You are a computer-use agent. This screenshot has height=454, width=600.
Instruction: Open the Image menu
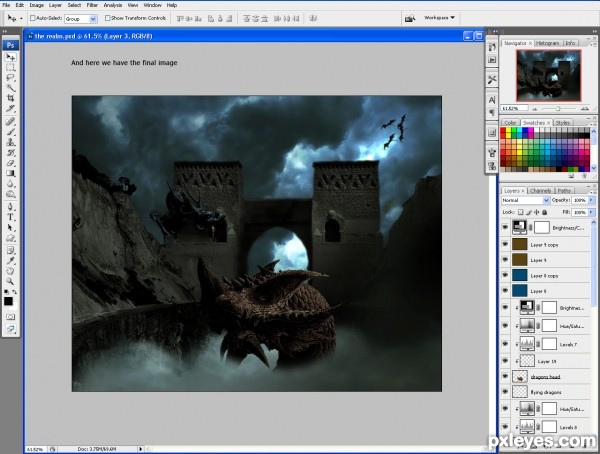[x=36, y=5]
